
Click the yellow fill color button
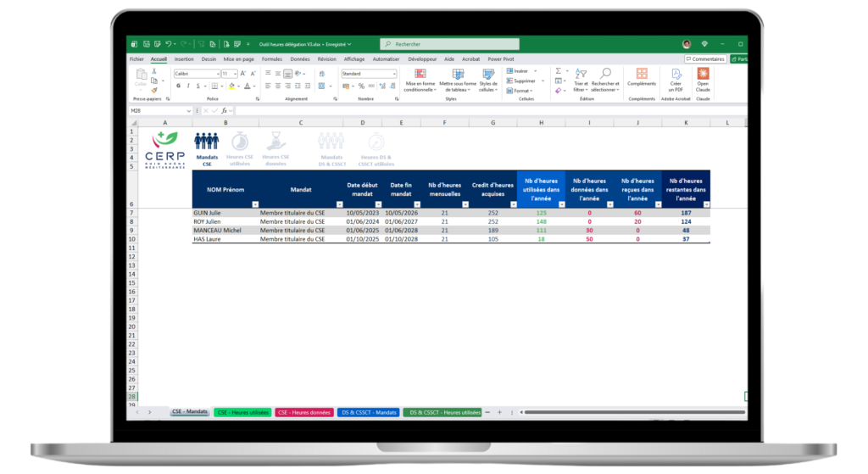tap(231, 86)
